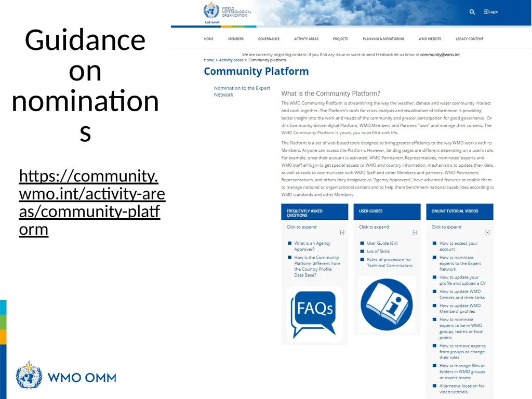532x399 pixels.
Task: Open the community.wmo.int URL on slide
Action: [x=92, y=203]
